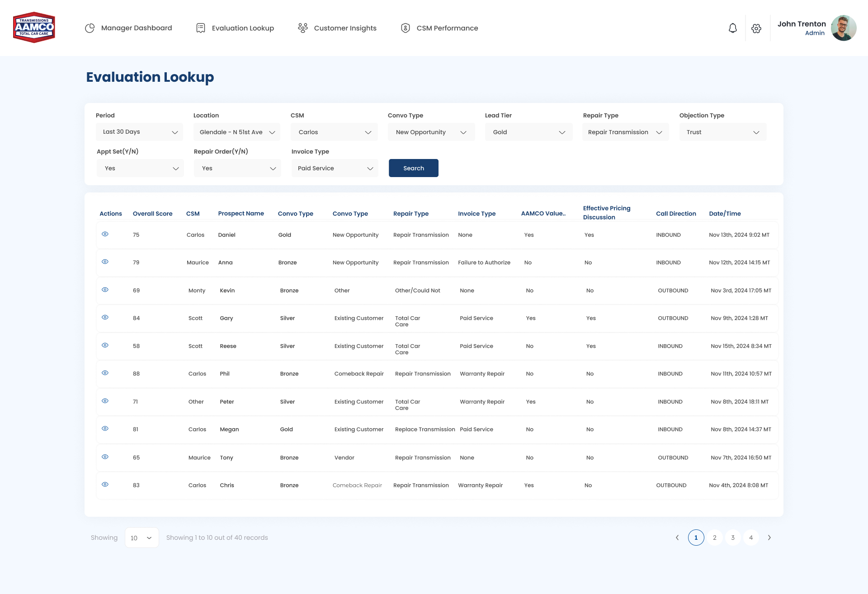Click the CSM Performance shield icon
Viewport: 868px width, 594px height.
pyautogui.click(x=406, y=28)
